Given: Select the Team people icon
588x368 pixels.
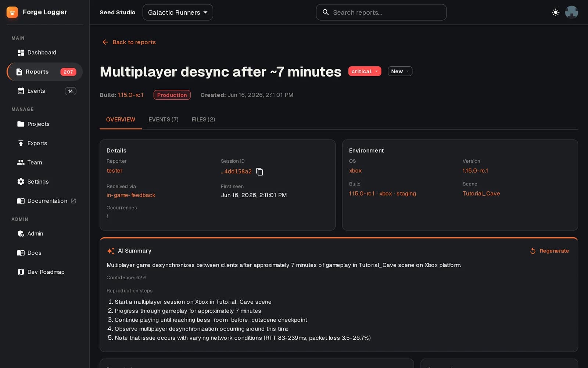Looking at the screenshot, I should point(21,162).
